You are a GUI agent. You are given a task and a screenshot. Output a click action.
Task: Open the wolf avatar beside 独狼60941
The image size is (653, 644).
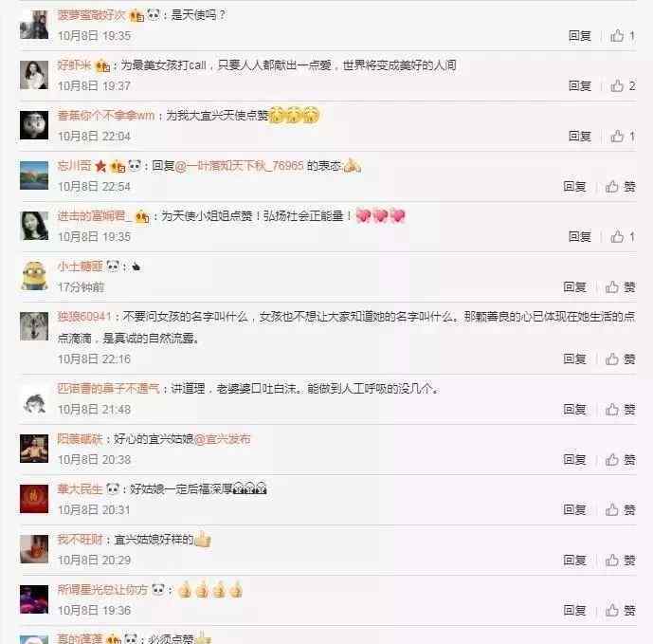[34, 326]
